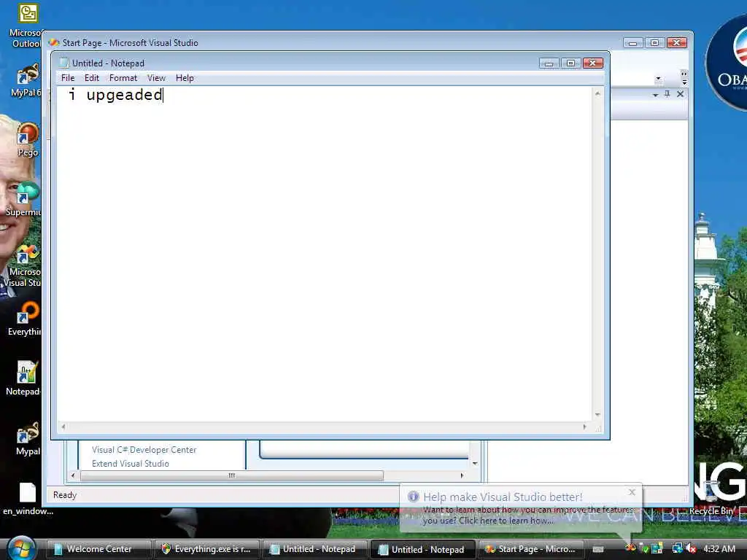Select the Mypal desktop shortcut
The image size is (747, 560).
28,438
